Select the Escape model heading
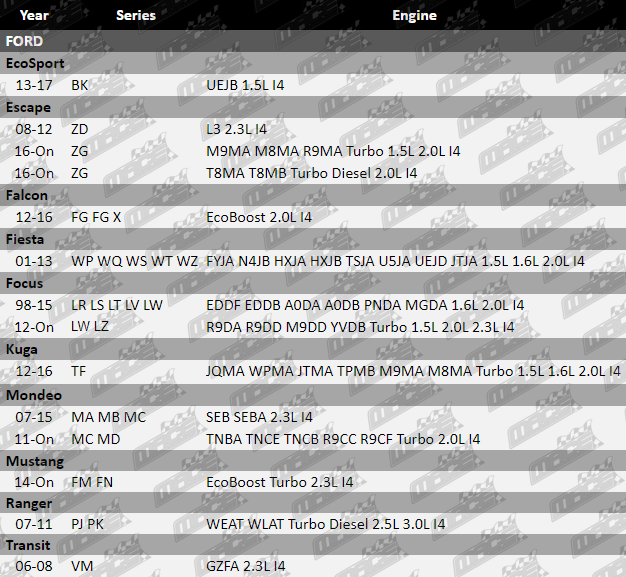This screenshot has height=577, width=626. (x=28, y=107)
